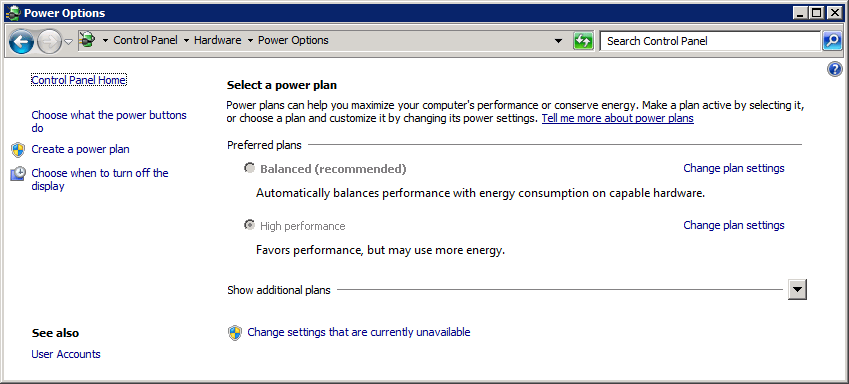Screen dimensions: 849x384
Task: Expand Show additional plans arrow
Action: click(x=797, y=289)
